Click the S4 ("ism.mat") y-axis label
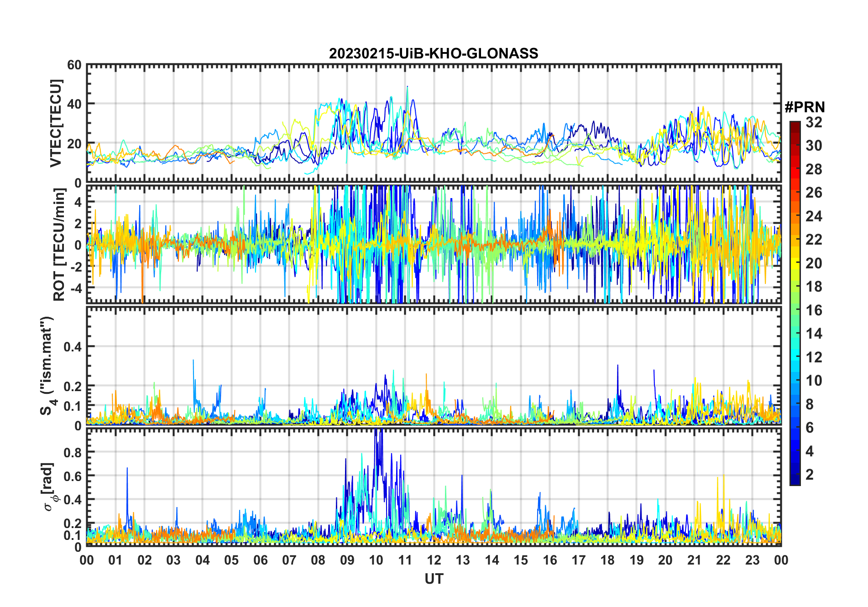The image size is (868, 607). point(47,366)
